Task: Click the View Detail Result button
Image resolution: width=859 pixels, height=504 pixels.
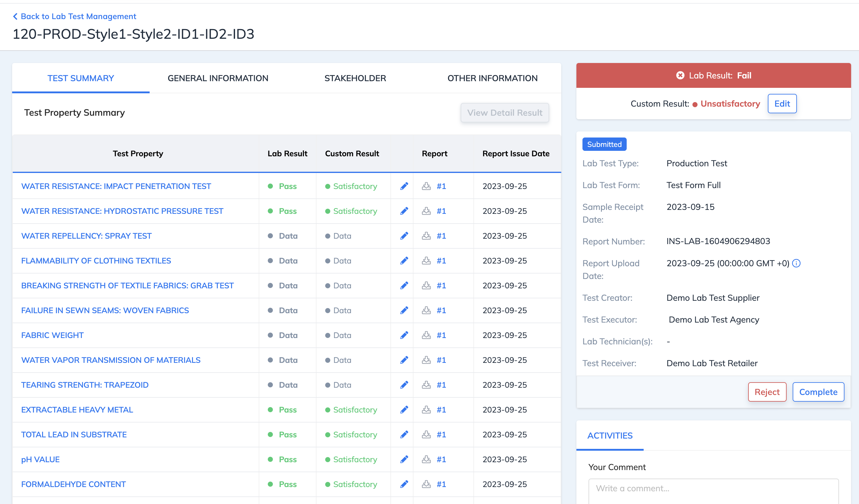Action: 505,113
